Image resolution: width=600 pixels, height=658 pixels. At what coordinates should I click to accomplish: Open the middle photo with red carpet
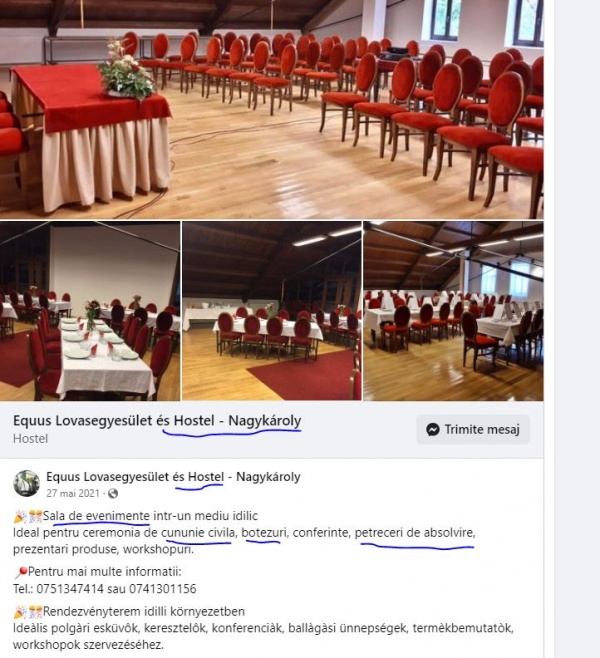pyautogui.click(x=271, y=311)
